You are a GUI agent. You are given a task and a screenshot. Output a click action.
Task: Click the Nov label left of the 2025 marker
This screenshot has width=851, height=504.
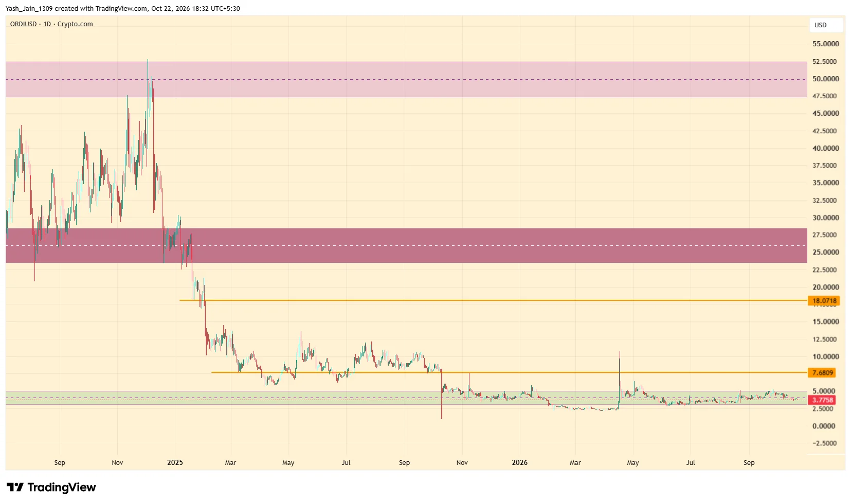(117, 462)
